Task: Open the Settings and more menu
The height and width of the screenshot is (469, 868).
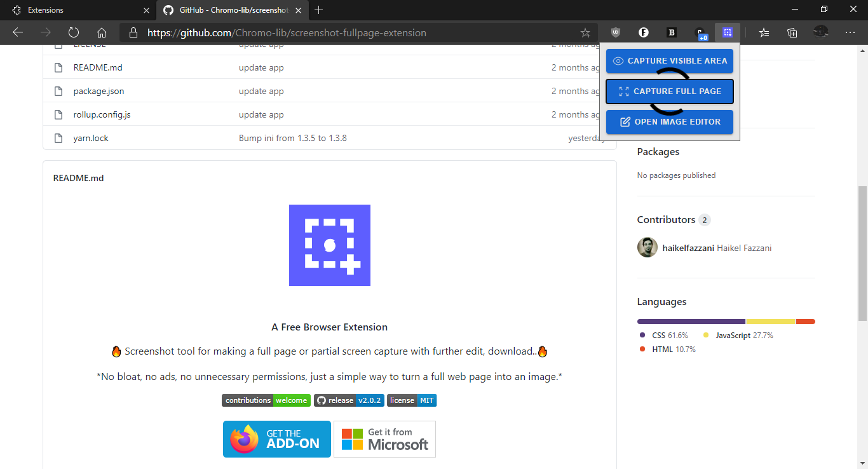Action: pos(850,32)
